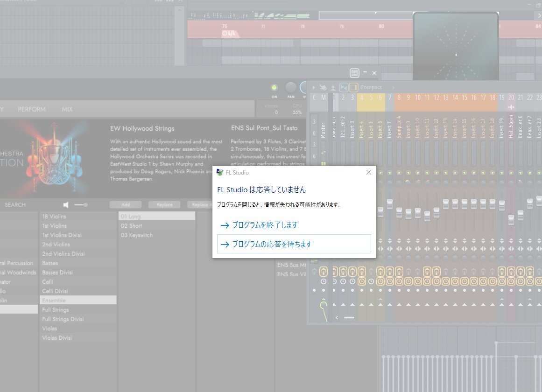Toggle effect slots icon for Insert 15
This screenshot has height=392, width=542.
pos(465,271)
